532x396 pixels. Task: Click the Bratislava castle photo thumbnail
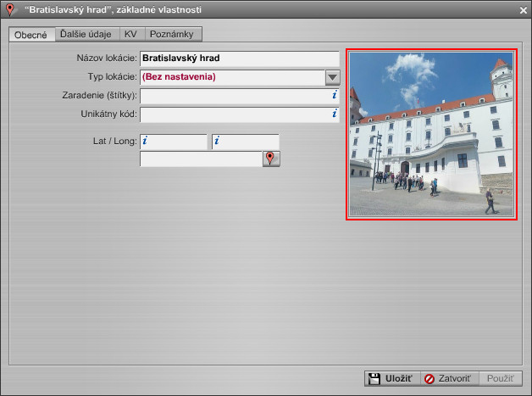(x=431, y=135)
